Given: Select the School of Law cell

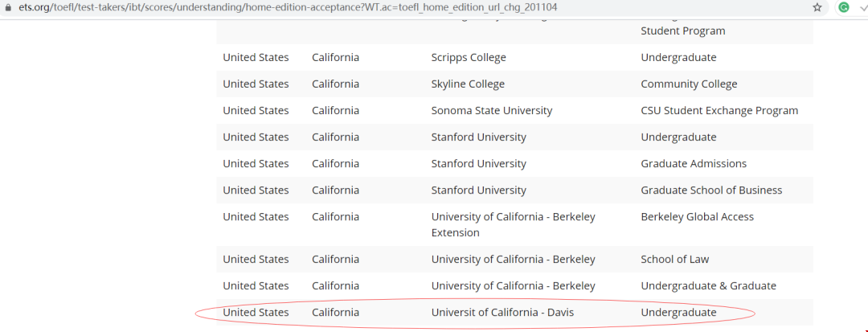Looking at the screenshot, I should 675,260.
